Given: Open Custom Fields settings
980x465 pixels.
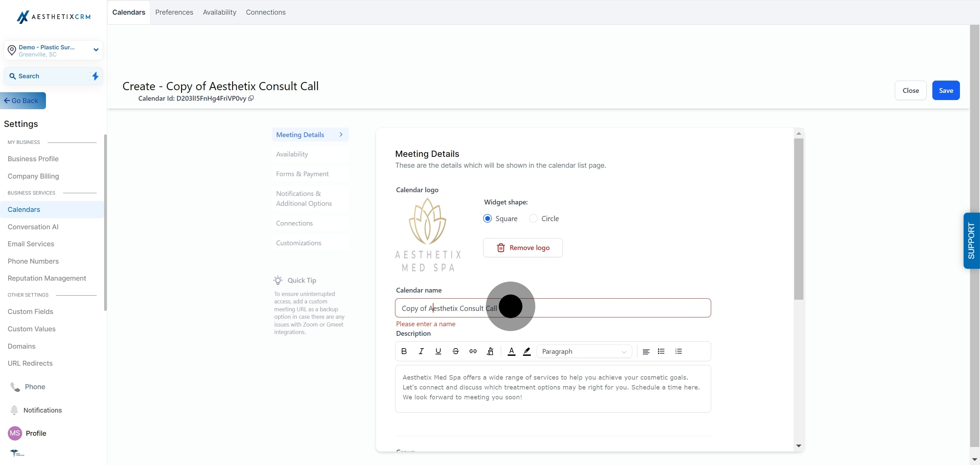Looking at the screenshot, I should pyautogui.click(x=30, y=311).
